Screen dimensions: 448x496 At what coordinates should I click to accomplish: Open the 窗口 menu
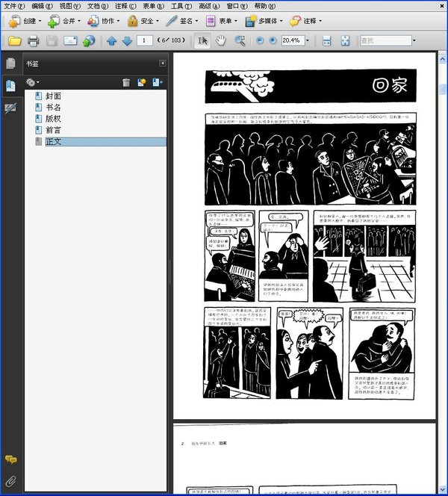[237, 6]
